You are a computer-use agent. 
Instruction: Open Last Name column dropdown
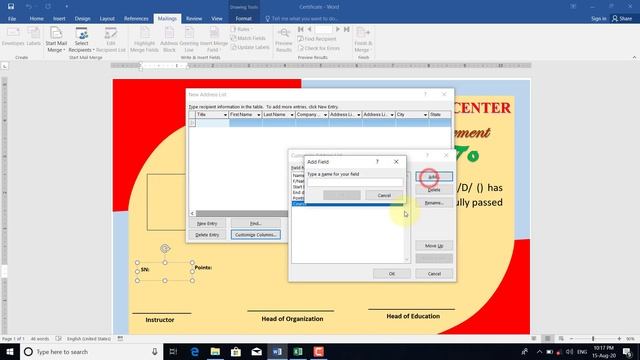292,115
